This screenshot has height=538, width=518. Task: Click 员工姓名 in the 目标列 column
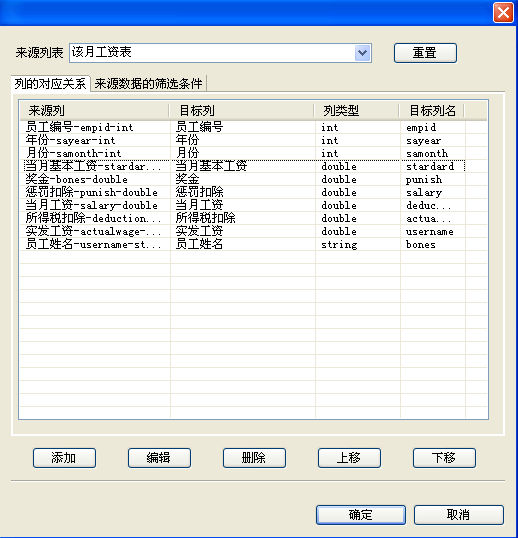coord(199,245)
